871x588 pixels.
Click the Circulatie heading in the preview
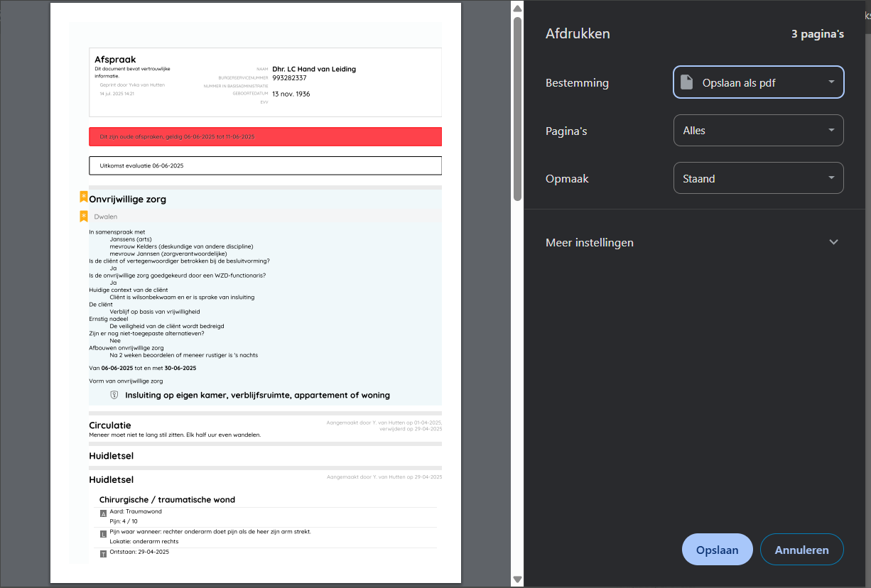(x=110, y=425)
